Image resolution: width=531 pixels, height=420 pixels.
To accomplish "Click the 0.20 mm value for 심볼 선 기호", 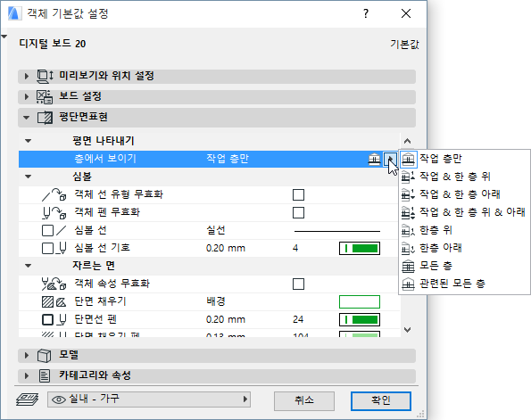I will click(226, 249).
